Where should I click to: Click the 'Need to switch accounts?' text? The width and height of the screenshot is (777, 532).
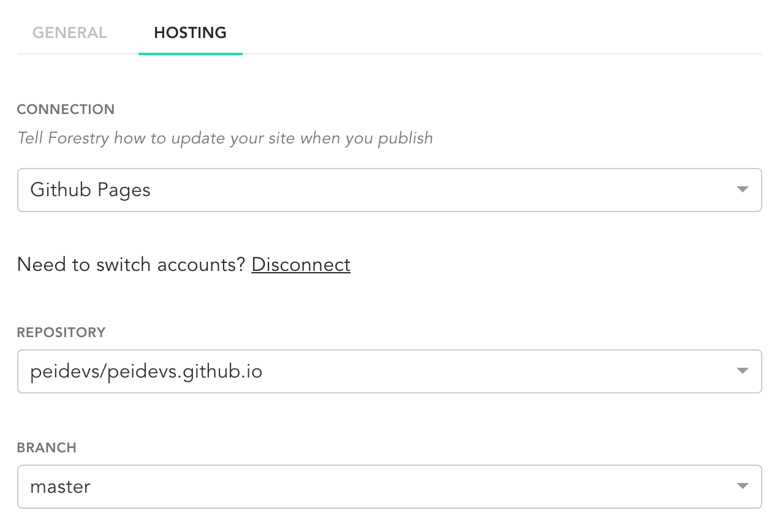pyautogui.click(x=131, y=264)
